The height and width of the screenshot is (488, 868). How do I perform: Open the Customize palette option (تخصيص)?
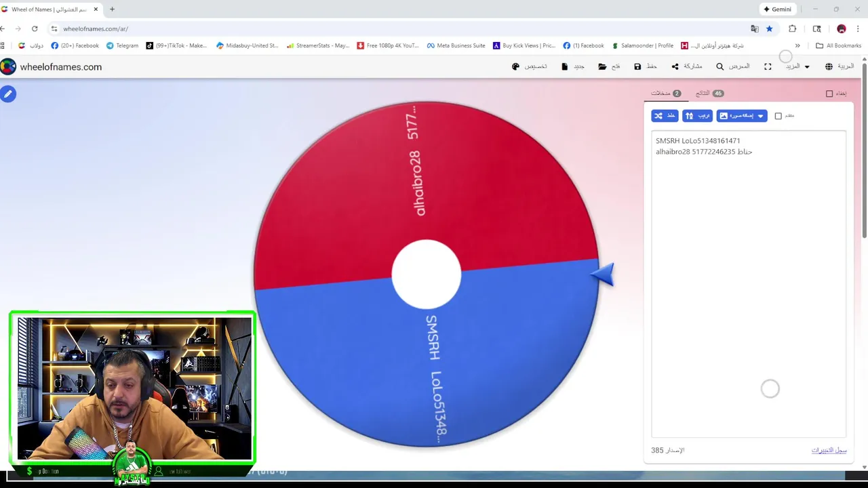tap(529, 66)
